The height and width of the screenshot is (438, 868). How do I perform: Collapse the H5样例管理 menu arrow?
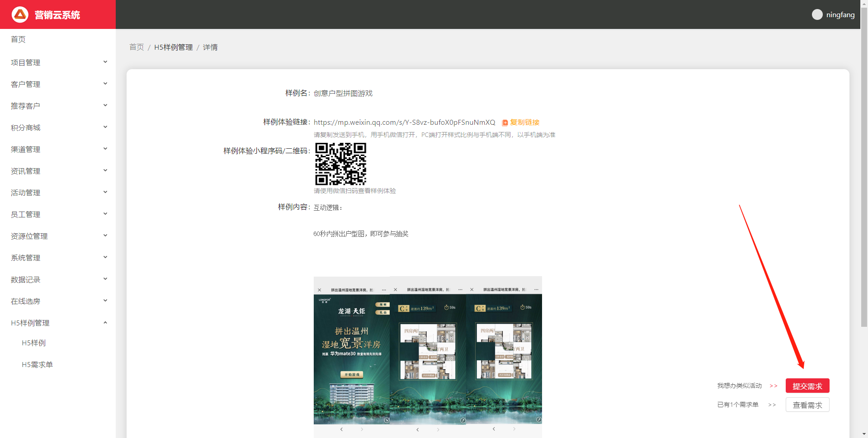click(105, 322)
